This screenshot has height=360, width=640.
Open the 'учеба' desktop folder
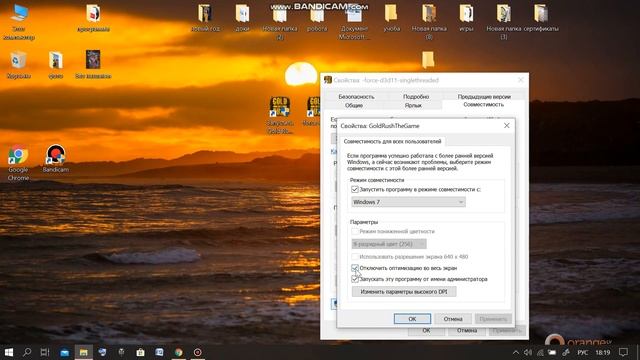[391, 18]
